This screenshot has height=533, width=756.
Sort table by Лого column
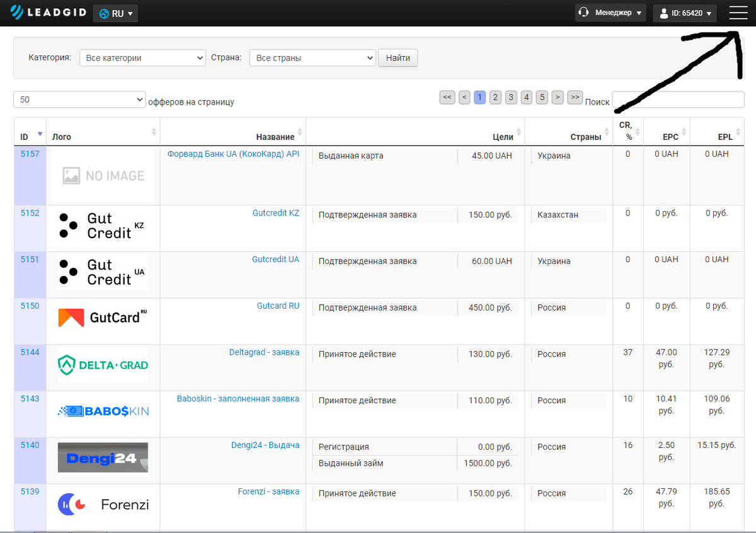coord(103,132)
